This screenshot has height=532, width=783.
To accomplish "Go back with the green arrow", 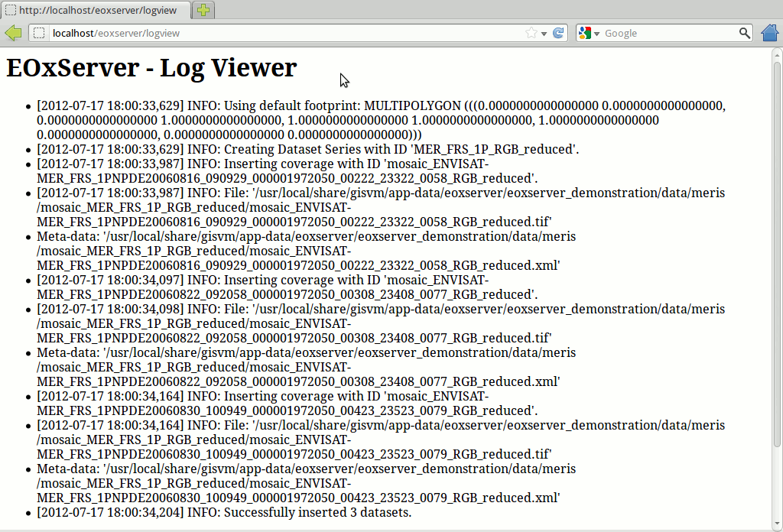I will tap(14, 33).
